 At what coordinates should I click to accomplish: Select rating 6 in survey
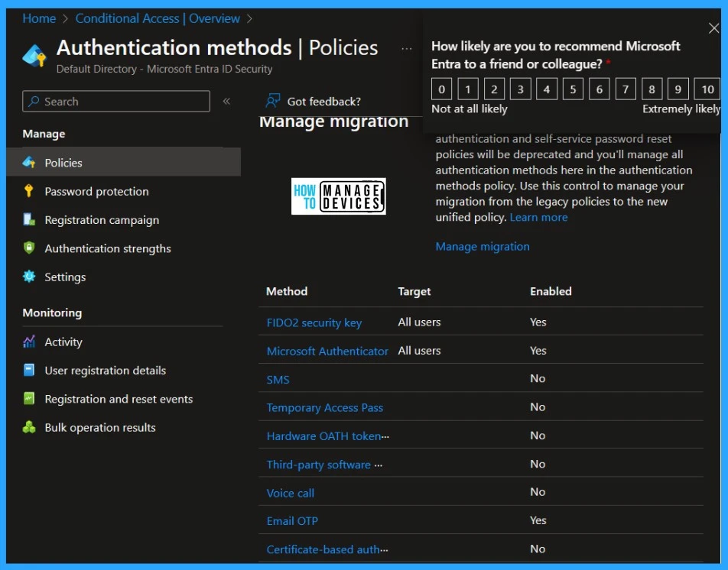(599, 89)
